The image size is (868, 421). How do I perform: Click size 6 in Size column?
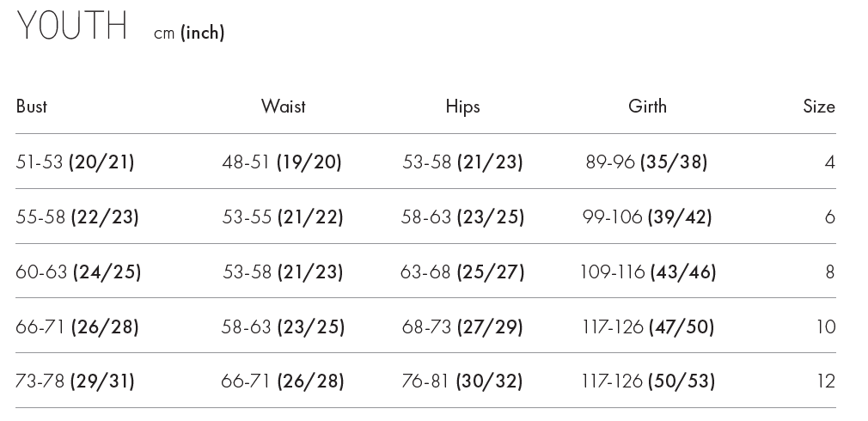click(829, 217)
